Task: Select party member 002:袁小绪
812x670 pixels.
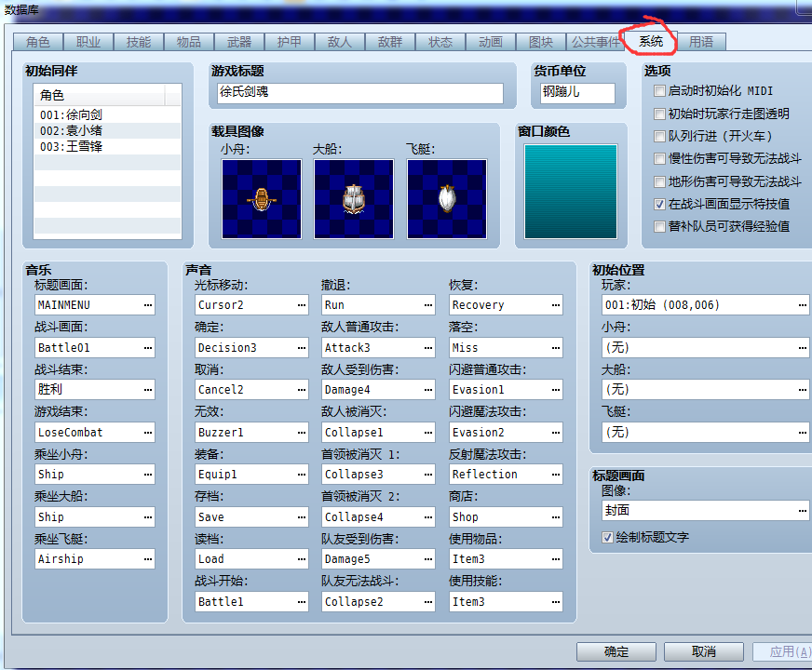Action: coord(108,131)
